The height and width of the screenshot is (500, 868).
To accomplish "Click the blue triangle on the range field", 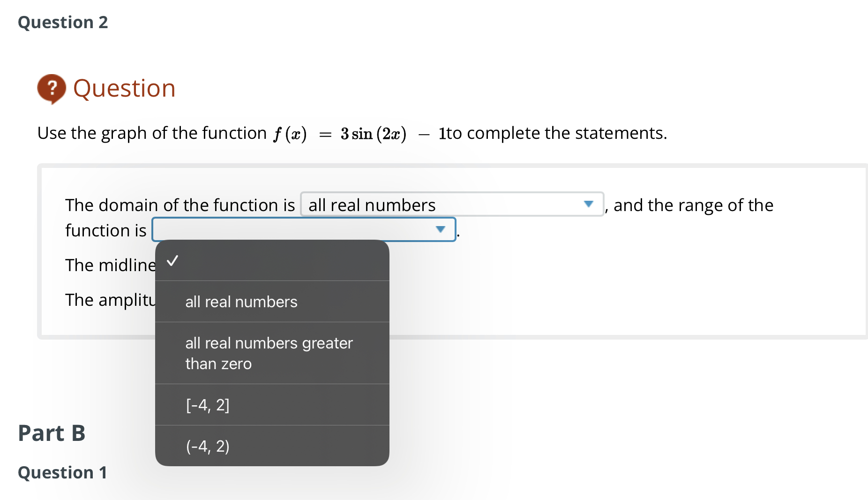I will (440, 229).
